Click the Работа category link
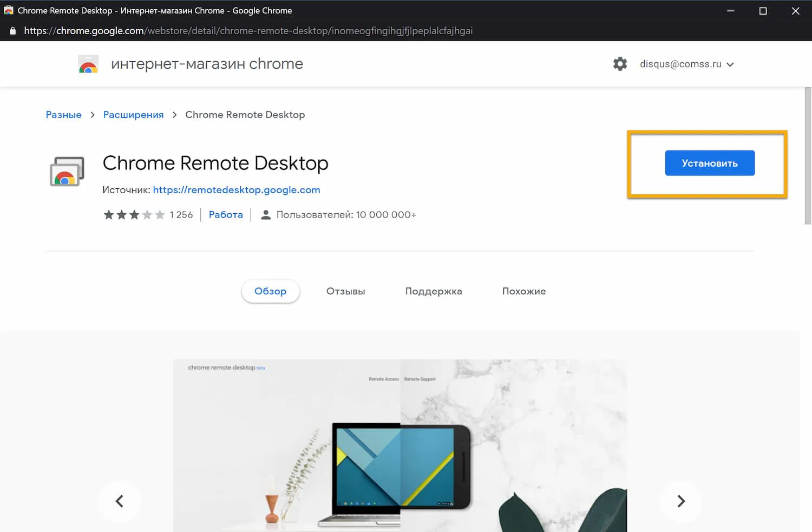812x532 pixels. point(226,214)
